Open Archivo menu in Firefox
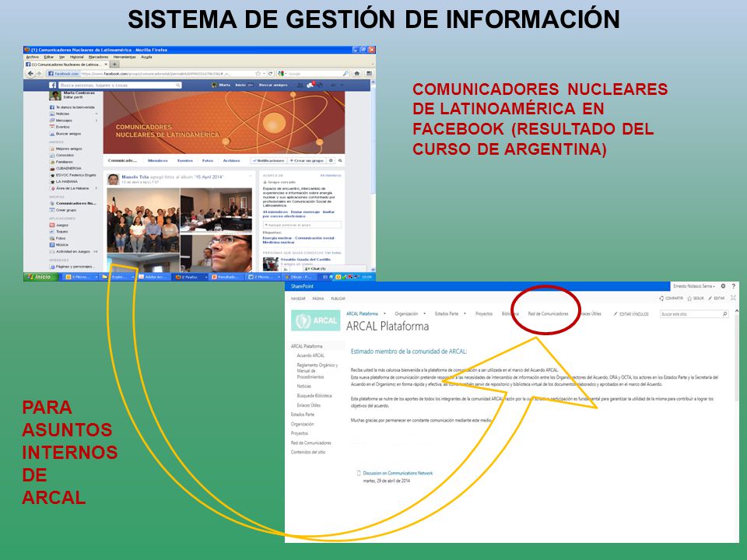 pos(33,57)
